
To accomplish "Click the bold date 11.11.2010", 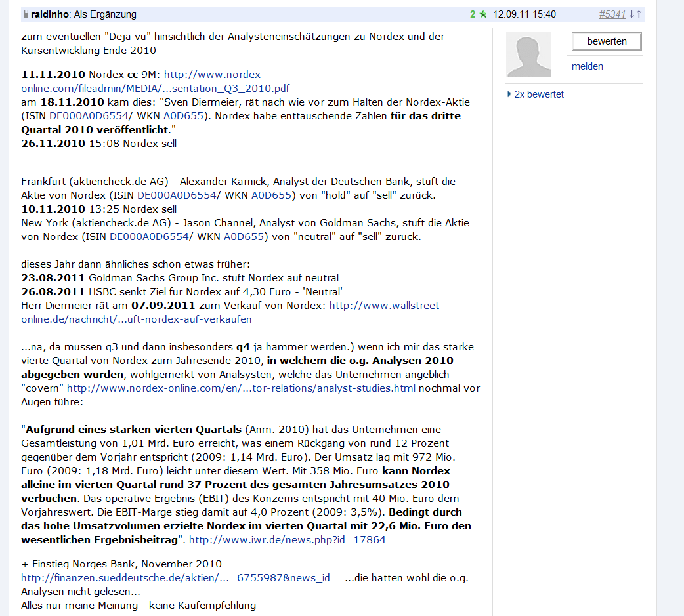I will coord(53,75).
